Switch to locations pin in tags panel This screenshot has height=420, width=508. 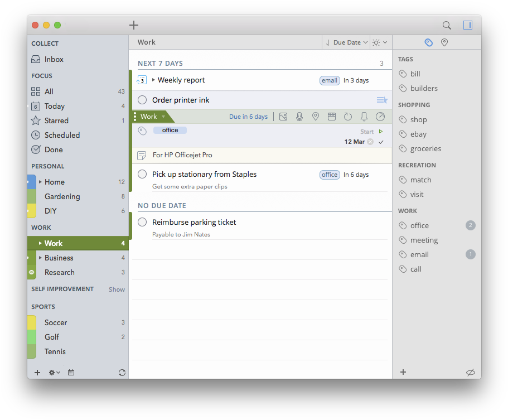coord(444,42)
